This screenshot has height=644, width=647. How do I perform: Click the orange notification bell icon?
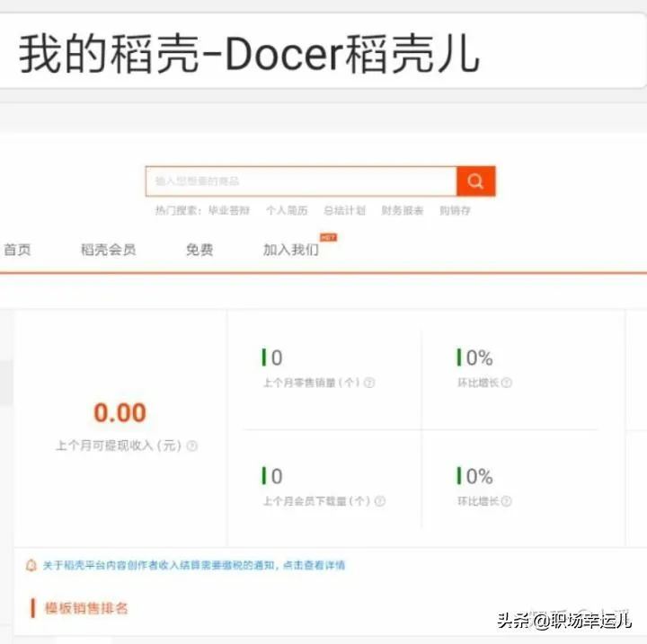31,566
